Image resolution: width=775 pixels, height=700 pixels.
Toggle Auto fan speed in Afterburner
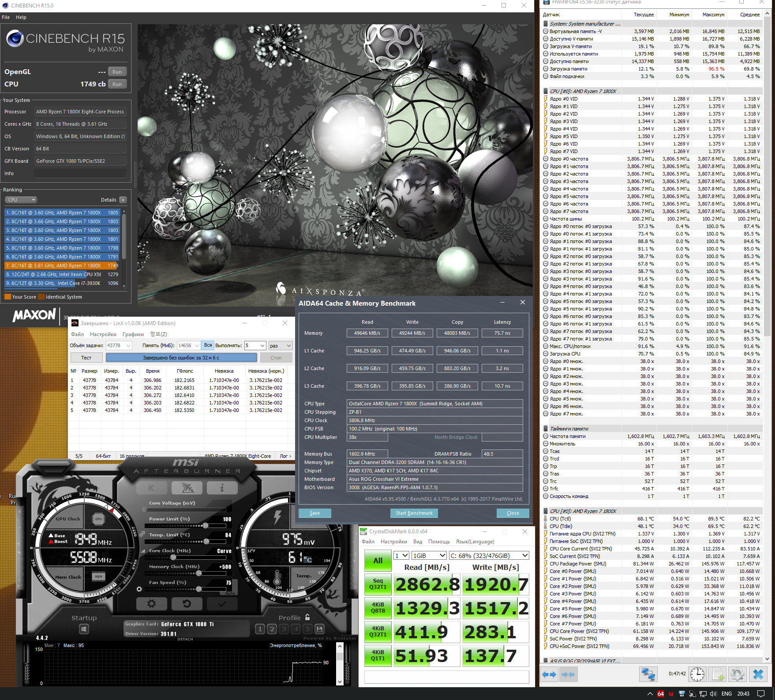coord(230,593)
